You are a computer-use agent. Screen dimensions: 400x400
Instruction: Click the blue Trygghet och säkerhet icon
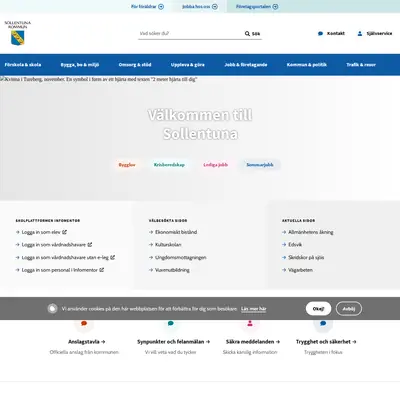(323, 323)
